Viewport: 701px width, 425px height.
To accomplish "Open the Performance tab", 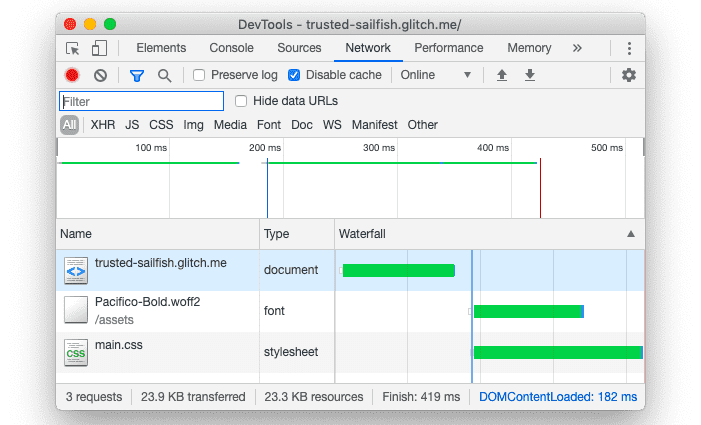I will tap(448, 48).
